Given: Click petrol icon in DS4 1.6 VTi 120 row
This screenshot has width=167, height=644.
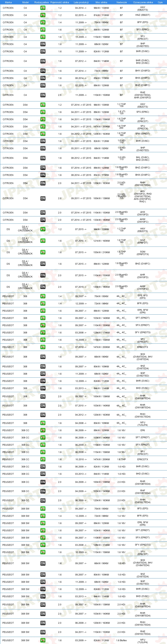Looking at the screenshot, I should (43, 112).
